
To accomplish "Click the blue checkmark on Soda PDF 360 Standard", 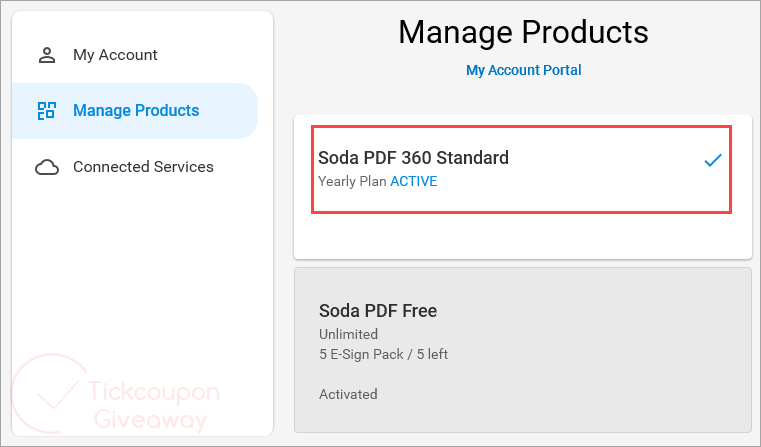I will click(713, 160).
